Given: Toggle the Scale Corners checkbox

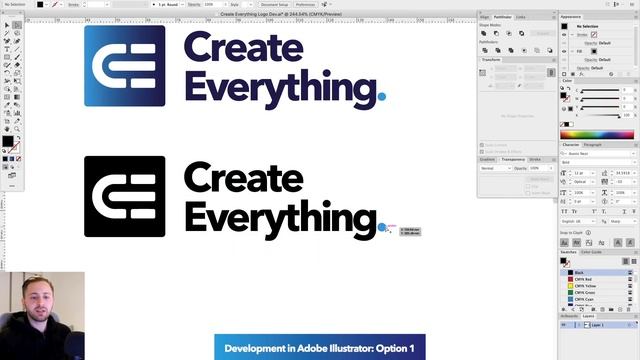Looking at the screenshot, I should tap(482, 145).
